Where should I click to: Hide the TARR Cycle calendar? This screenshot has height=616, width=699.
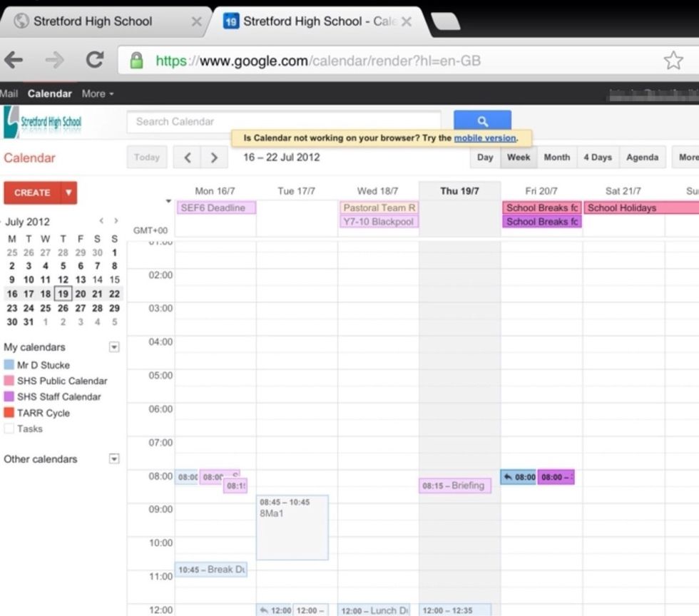9,413
